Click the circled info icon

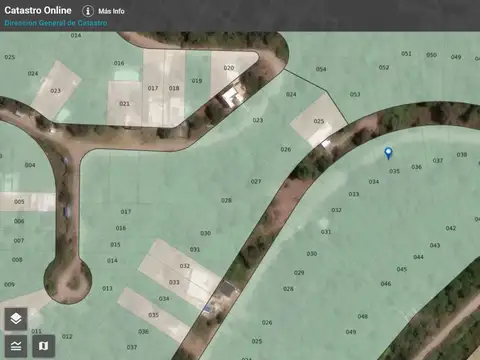pos(88,11)
